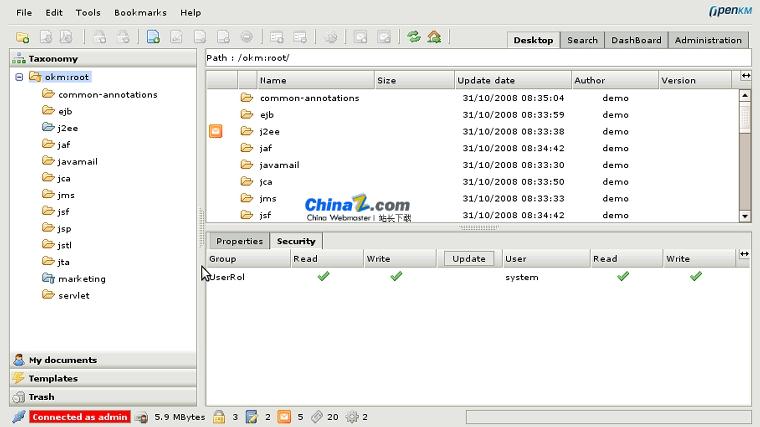Click the gear icon in status bar
Screen dimensions: 760x427
352,417
